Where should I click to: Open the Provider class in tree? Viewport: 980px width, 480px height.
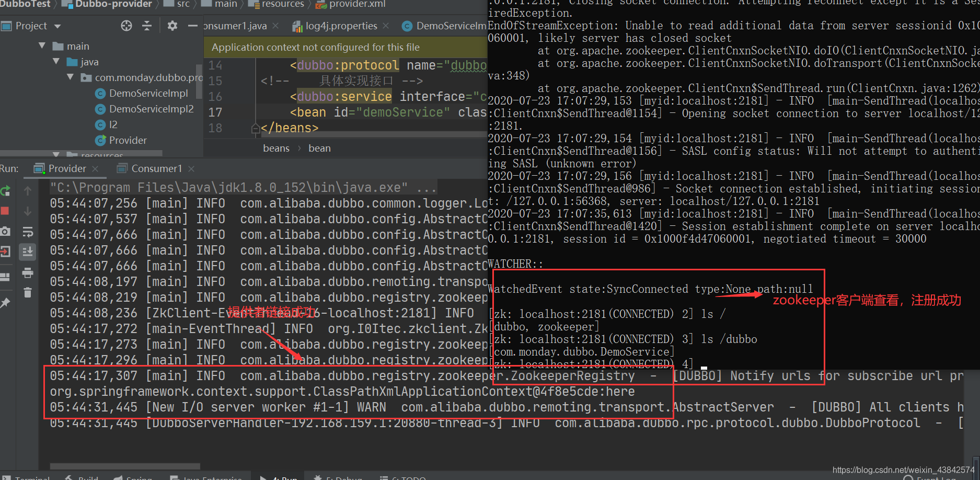[128, 140]
